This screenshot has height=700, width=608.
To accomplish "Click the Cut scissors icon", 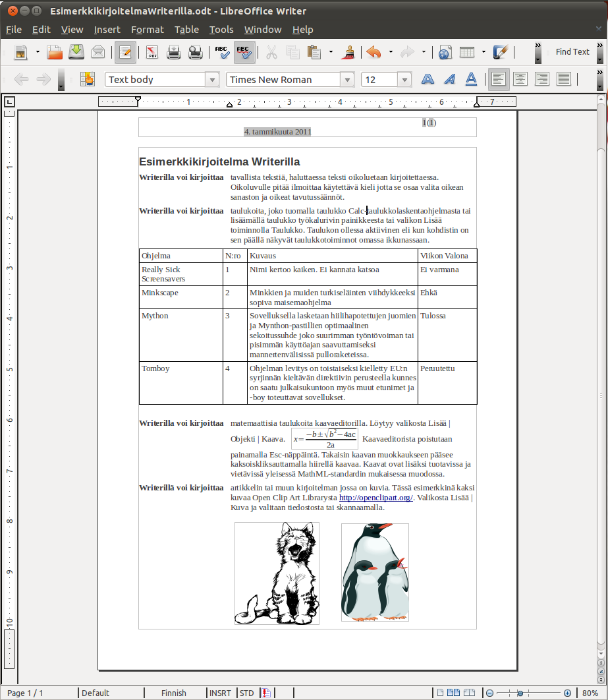I will point(271,52).
